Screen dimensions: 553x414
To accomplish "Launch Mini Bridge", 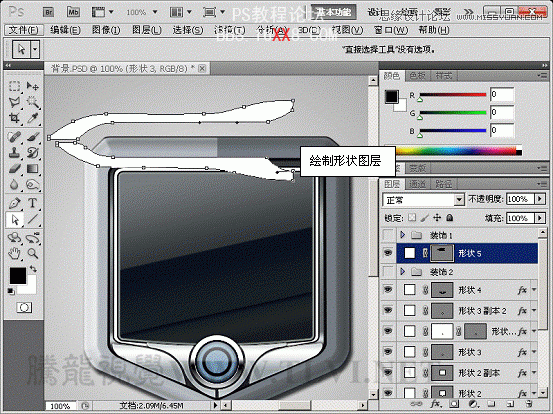I will [73, 12].
